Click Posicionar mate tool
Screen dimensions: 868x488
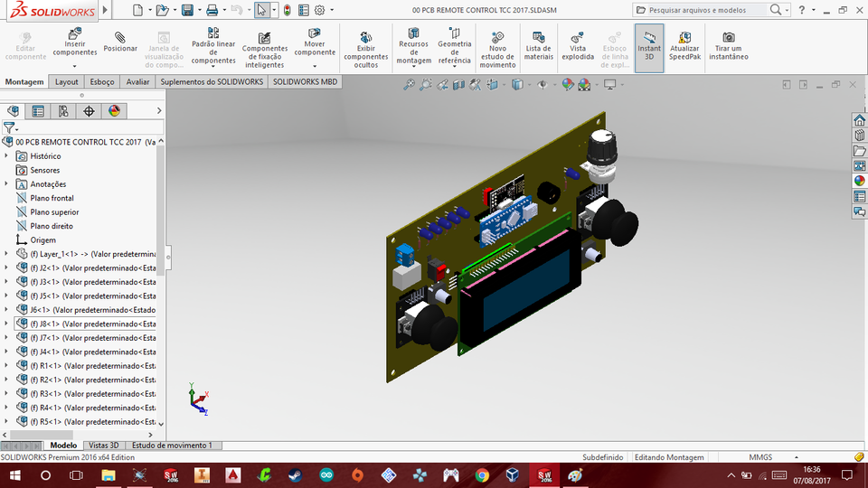[120, 42]
